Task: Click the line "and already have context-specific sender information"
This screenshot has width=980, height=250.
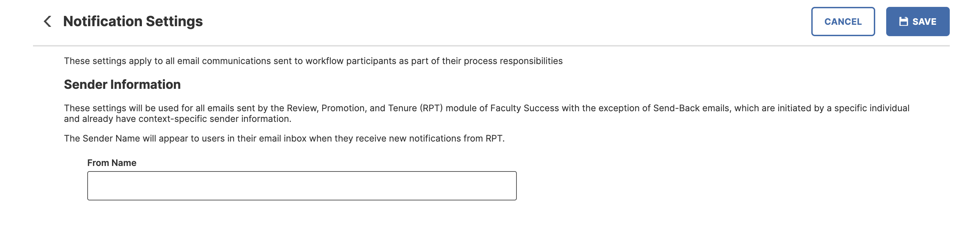Action: click(x=177, y=119)
